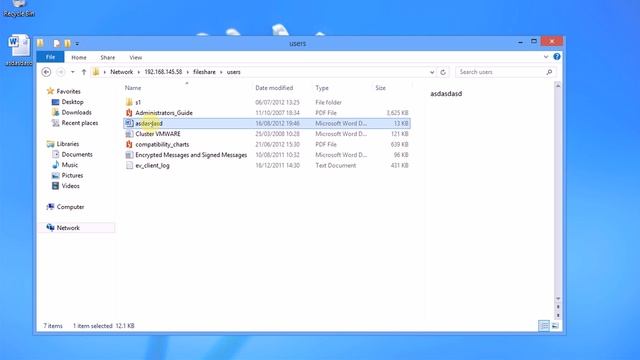The width and height of the screenshot is (640, 360).
Task: Click the Properties quick access toolbar icon
Action: 57,43
